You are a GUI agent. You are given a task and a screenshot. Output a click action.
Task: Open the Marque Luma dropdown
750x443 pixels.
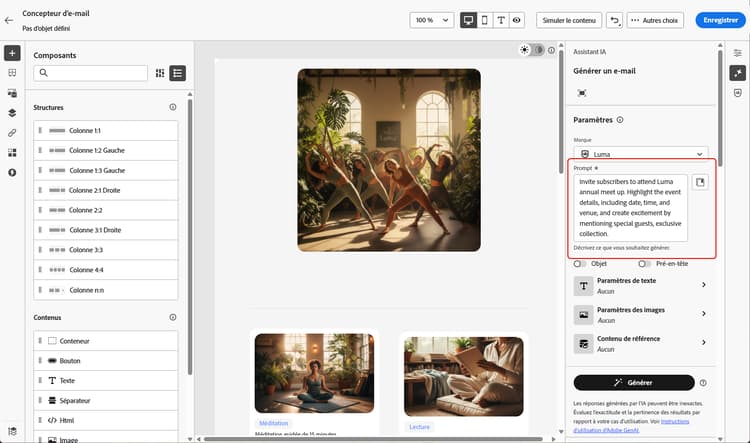click(x=641, y=154)
